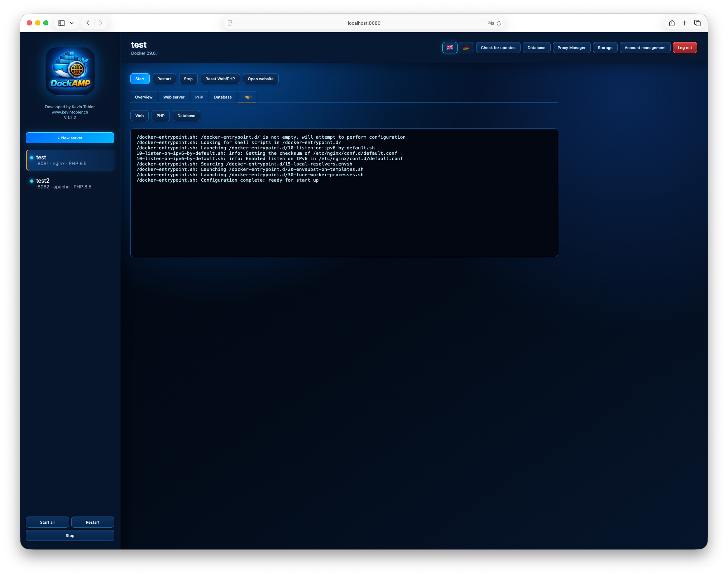The image size is (728, 576).
Task: Click Open website button
Action: coord(260,79)
